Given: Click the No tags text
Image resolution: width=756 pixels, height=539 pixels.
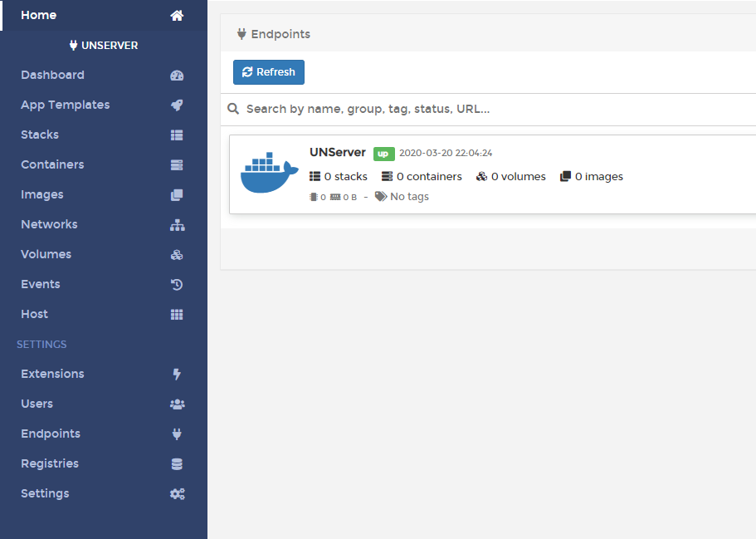Looking at the screenshot, I should [409, 196].
